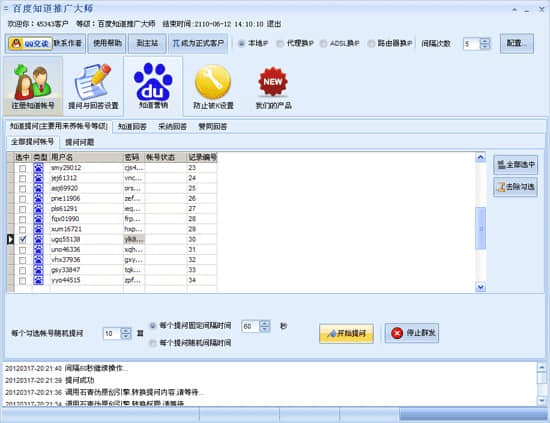Check the box for record 23

[x=22, y=168]
